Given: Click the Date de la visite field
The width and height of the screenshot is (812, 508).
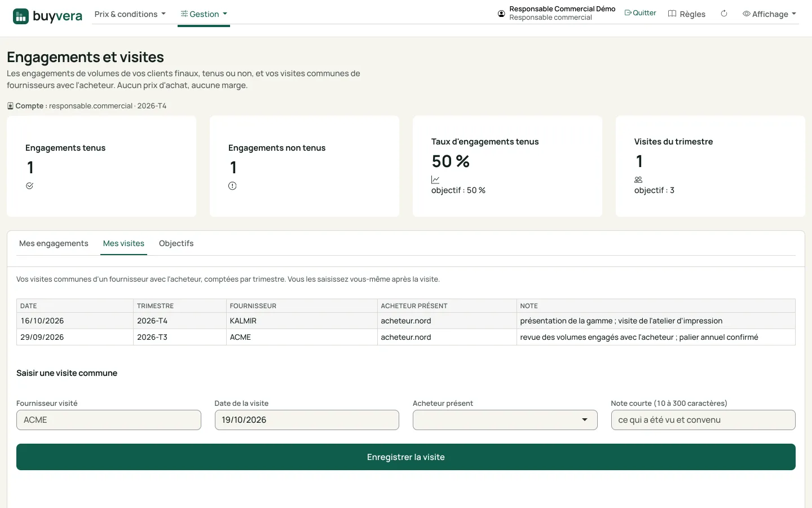Looking at the screenshot, I should pos(307,420).
